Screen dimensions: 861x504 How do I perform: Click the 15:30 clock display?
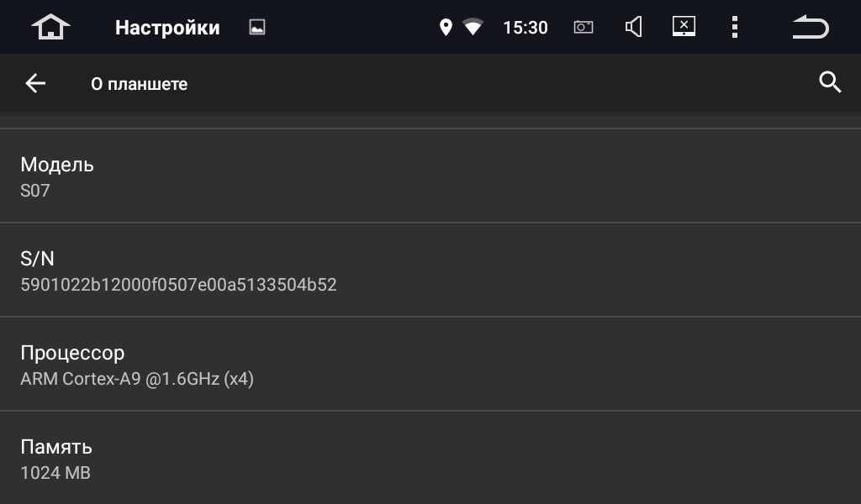click(x=525, y=28)
